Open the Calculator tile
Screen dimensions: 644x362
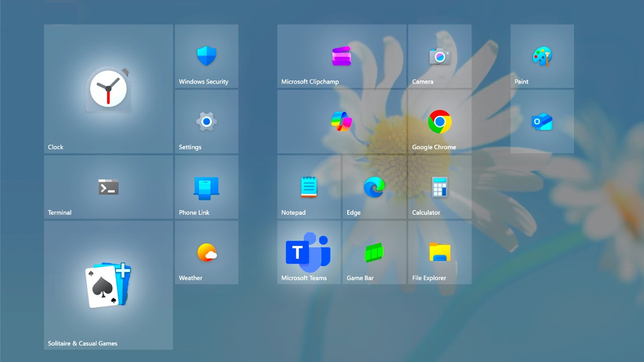click(x=440, y=187)
